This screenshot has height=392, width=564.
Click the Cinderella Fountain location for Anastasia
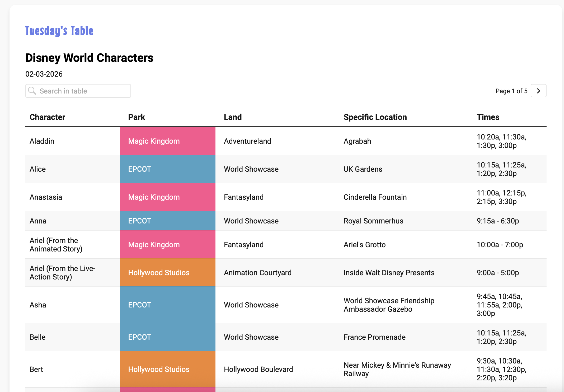(375, 197)
